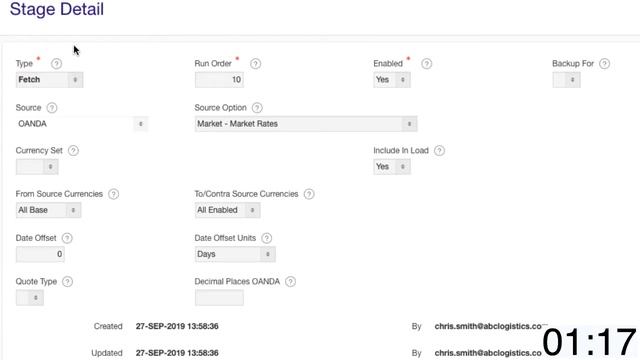Open Source Option dropdown Market - Market Rates
The height and width of the screenshot is (360, 640).
306,124
